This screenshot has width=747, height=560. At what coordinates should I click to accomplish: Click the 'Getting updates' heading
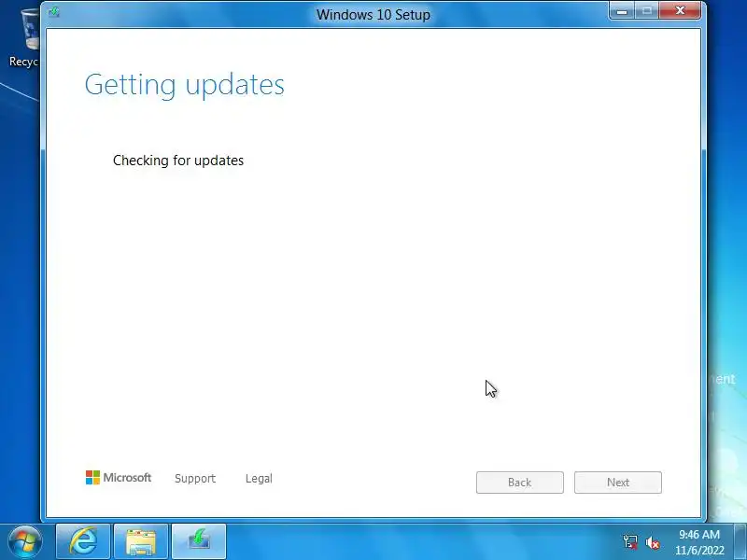click(x=184, y=85)
